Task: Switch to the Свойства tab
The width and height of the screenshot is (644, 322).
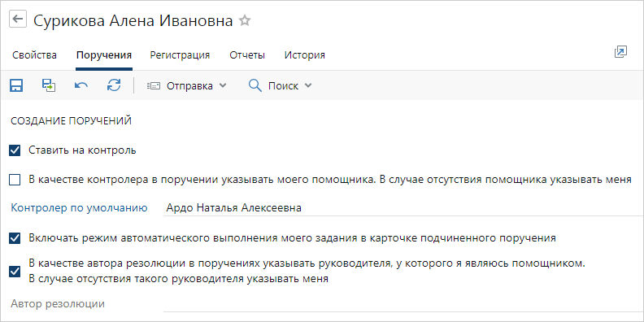Action: [x=34, y=55]
